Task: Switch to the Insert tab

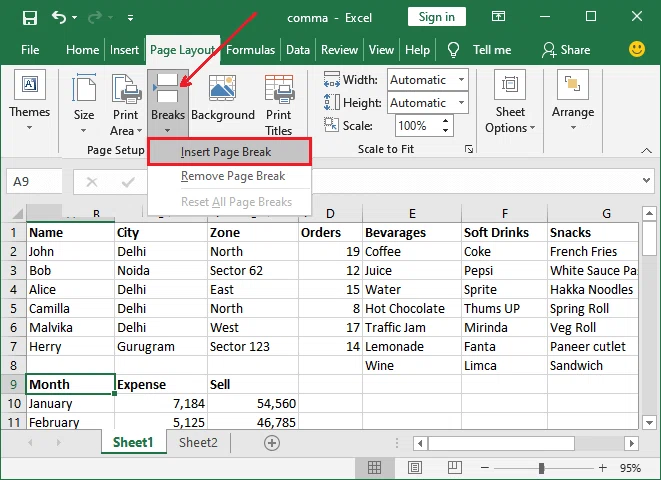Action: tap(124, 50)
